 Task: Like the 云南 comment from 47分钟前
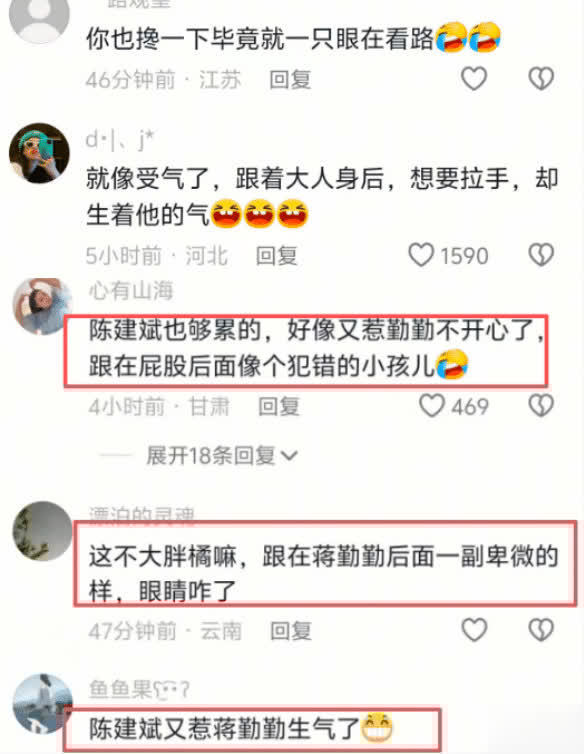pos(474,629)
